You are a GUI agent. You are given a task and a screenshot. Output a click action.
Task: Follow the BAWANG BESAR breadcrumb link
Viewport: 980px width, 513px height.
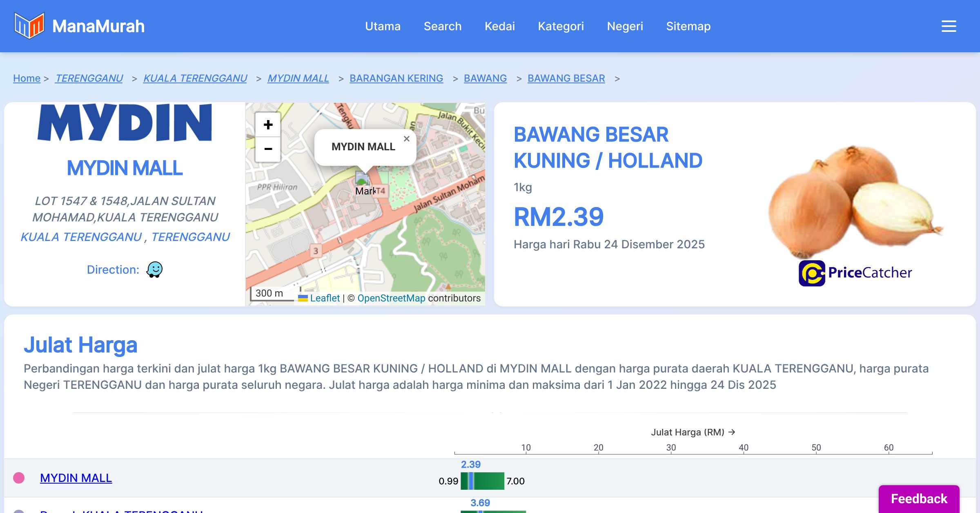pos(566,78)
